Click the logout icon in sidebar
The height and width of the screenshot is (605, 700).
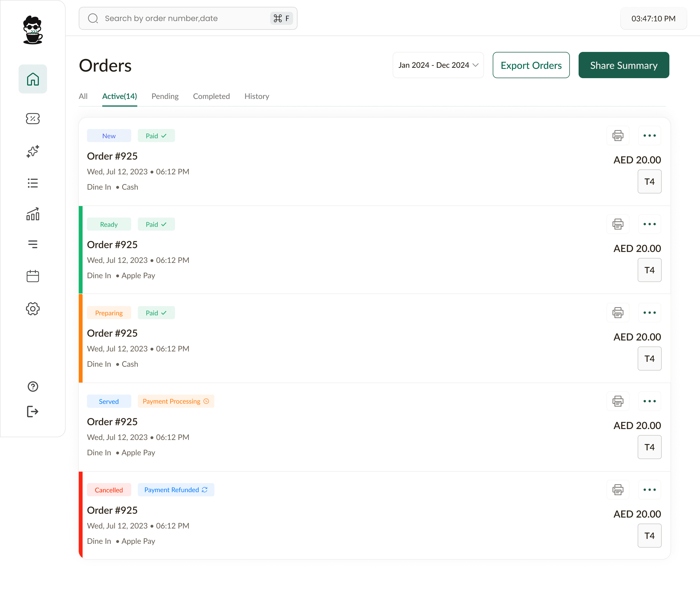click(x=33, y=411)
